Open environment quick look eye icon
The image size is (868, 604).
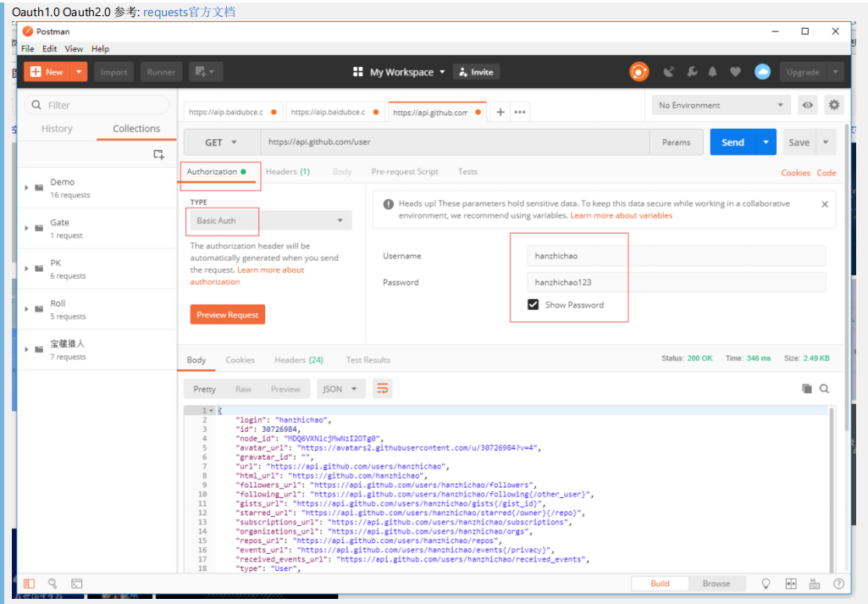point(808,105)
